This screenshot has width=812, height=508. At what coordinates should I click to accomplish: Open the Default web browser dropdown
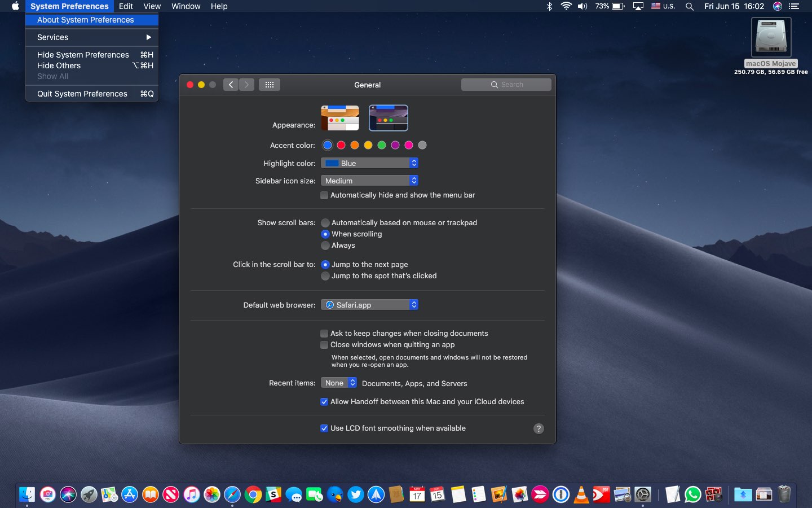(x=369, y=305)
